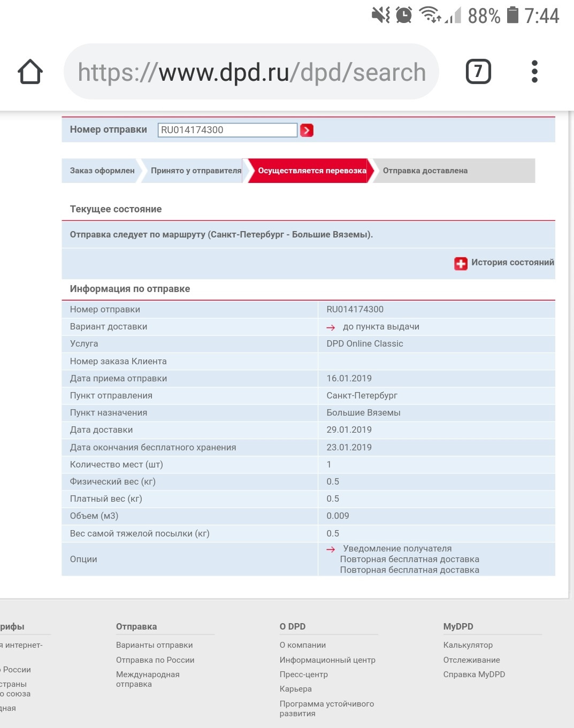Click RU014174300 value in info table
Screen dimensions: 574x728
click(x=355, y=309)
